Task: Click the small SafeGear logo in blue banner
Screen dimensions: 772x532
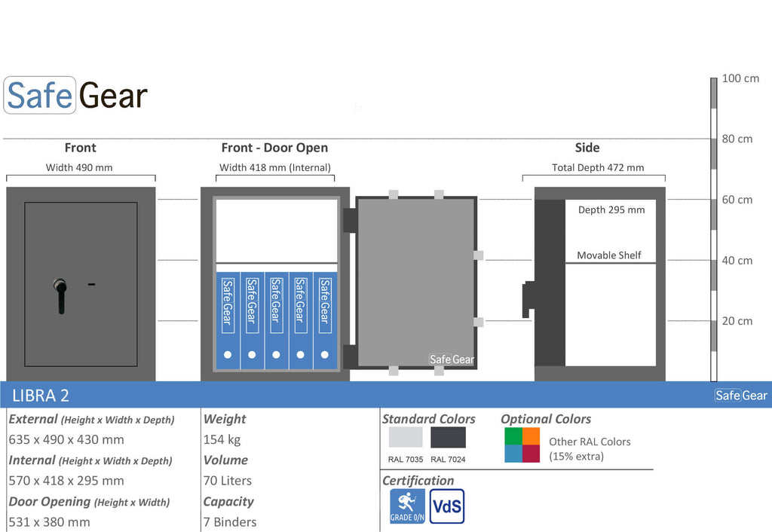Action: 740,395
